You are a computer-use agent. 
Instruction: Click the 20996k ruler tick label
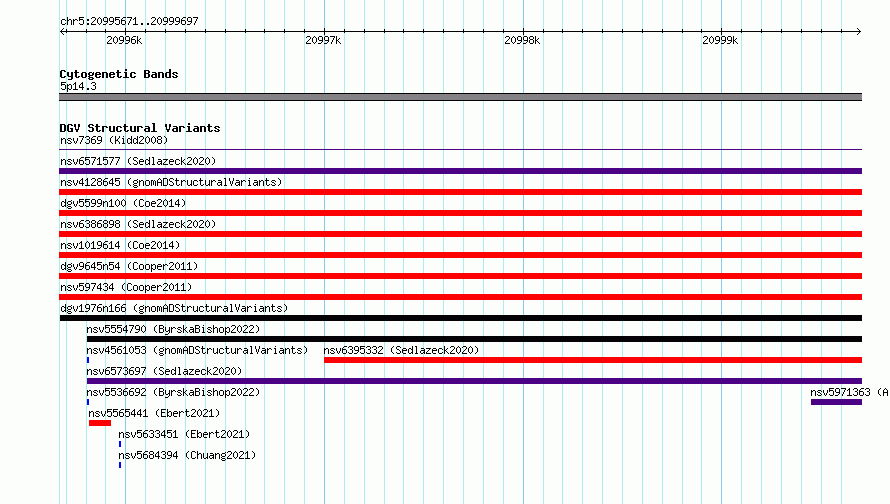point(124,40)
